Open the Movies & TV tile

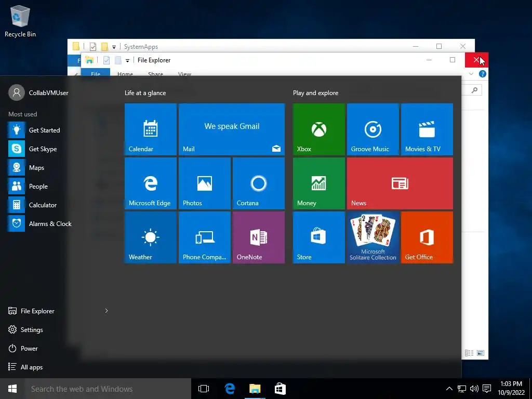pos(427,129)
